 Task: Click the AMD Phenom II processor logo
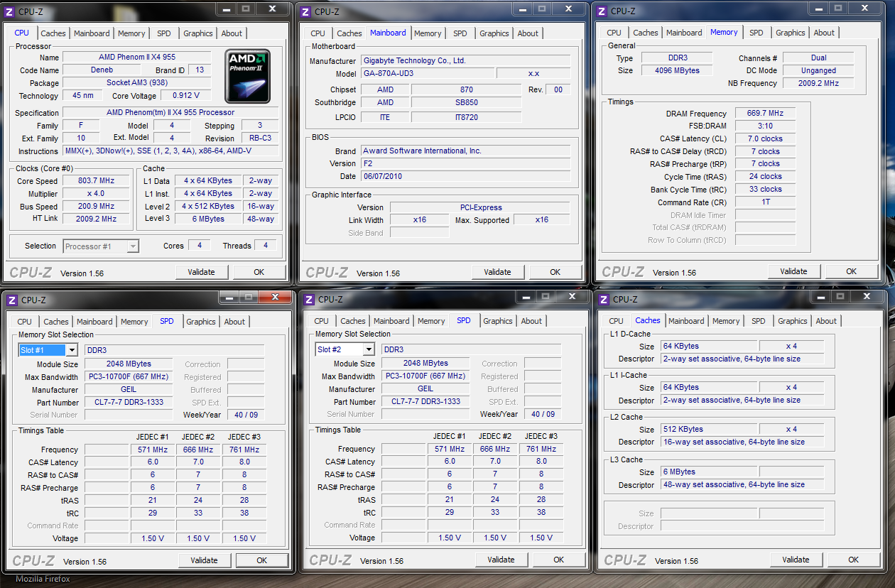[248, 77]
